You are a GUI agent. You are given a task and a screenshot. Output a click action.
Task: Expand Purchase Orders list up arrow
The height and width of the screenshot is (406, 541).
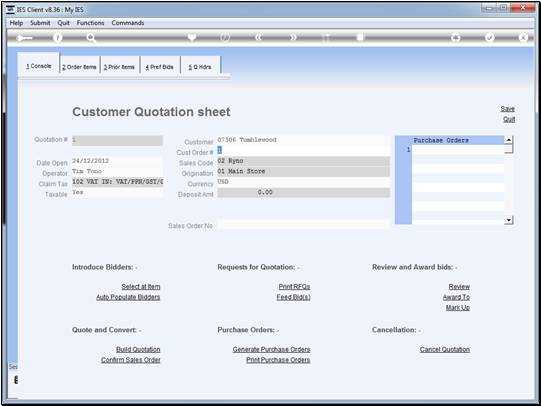click(x=508, y=140)
